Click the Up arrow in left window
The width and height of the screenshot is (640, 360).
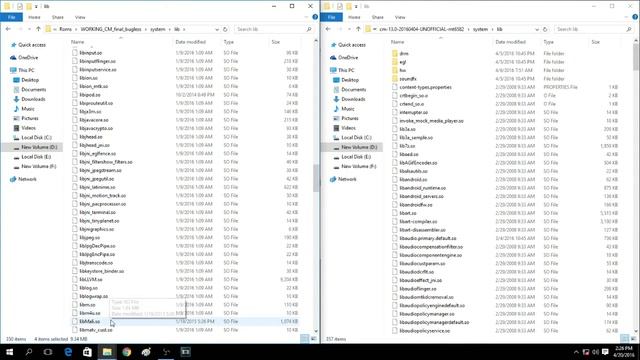pos(38,29)
